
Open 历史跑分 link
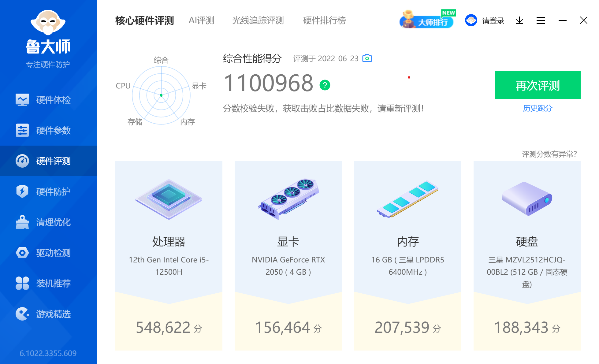(x=538, y=108)
